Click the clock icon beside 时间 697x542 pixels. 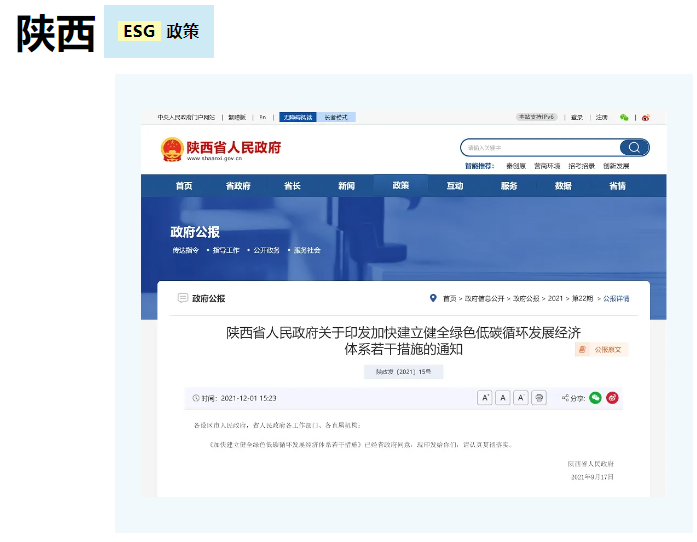pos(196,398)
